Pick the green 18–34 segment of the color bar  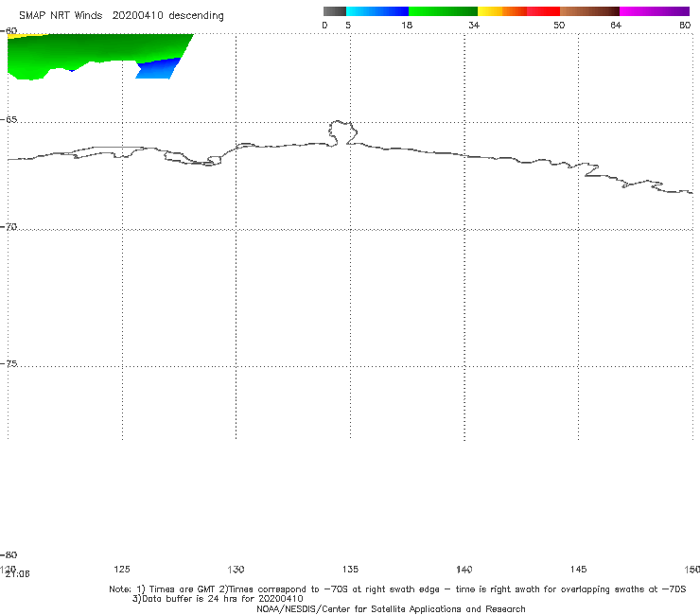(443, 11)
